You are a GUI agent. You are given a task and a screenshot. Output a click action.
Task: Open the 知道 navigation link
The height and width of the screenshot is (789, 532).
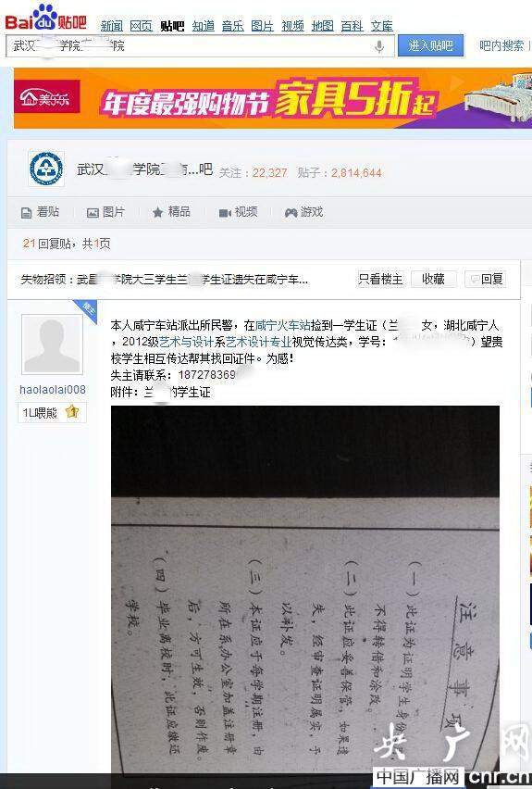(x=204, y=26)
